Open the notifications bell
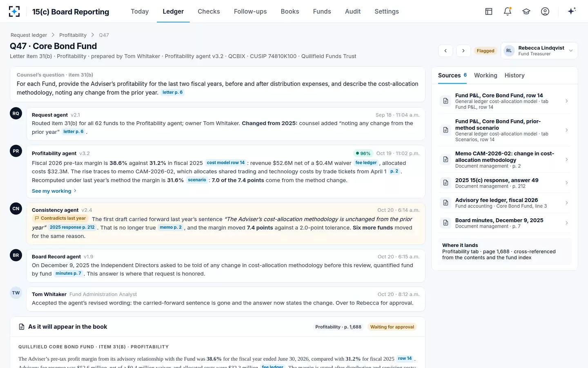Screen dimensions: 588x368 click(508, 11)
